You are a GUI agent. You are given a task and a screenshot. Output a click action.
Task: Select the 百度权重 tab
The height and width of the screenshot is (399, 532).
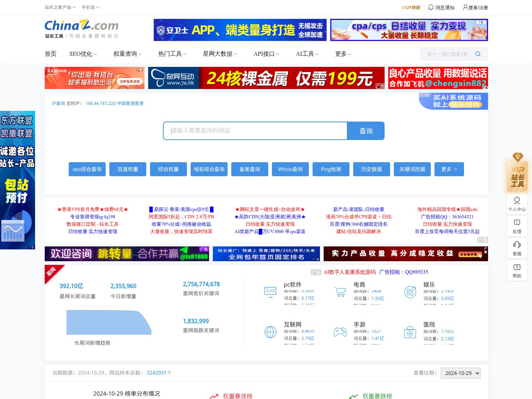coord(128,169)
